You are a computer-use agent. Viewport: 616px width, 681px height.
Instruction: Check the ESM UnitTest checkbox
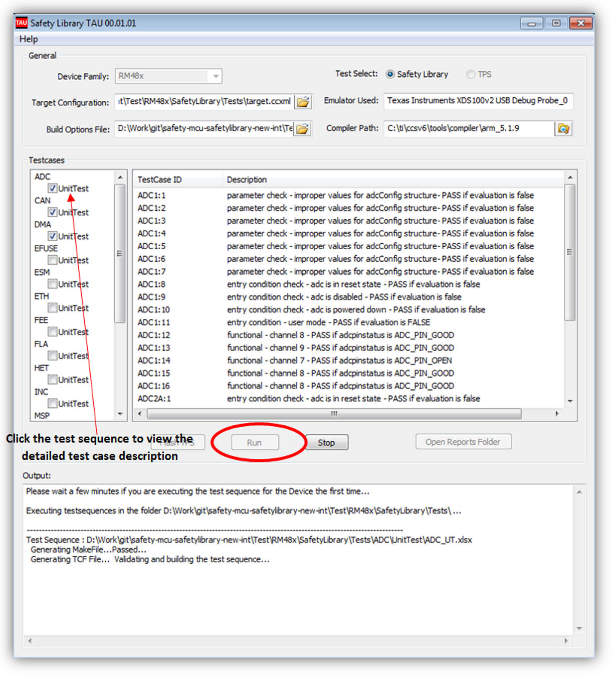pos(53,284)
